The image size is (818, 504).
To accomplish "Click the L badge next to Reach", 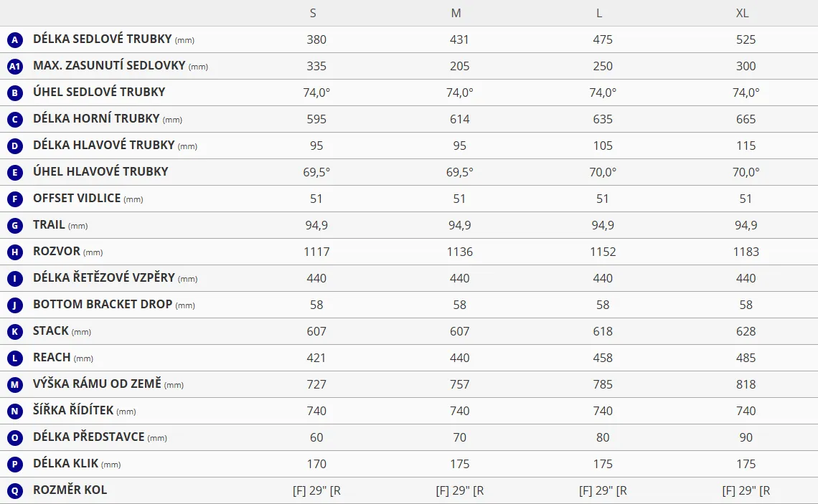I will pos(15,358).
